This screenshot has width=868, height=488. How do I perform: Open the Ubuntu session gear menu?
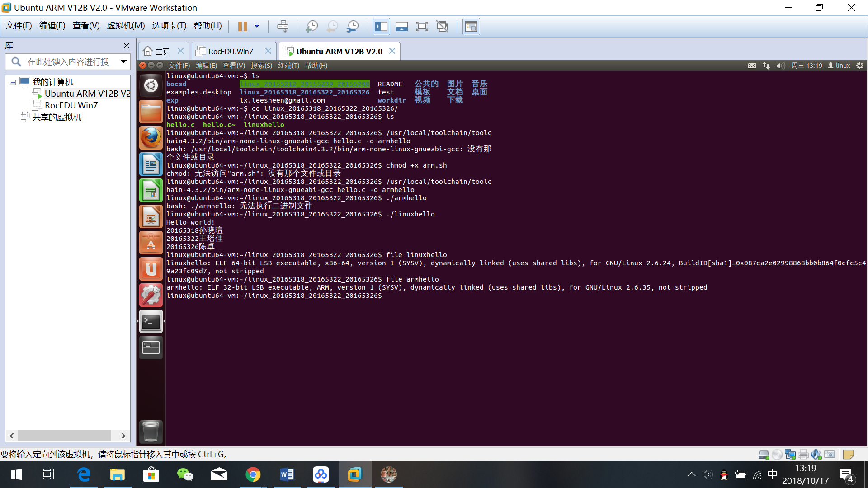tap(860, 66)
